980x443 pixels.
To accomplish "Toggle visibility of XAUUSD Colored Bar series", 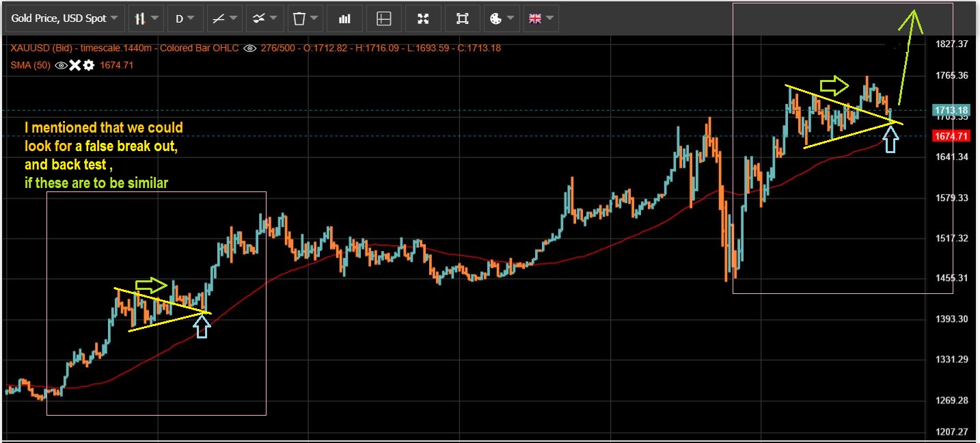I will click(250, 49).
